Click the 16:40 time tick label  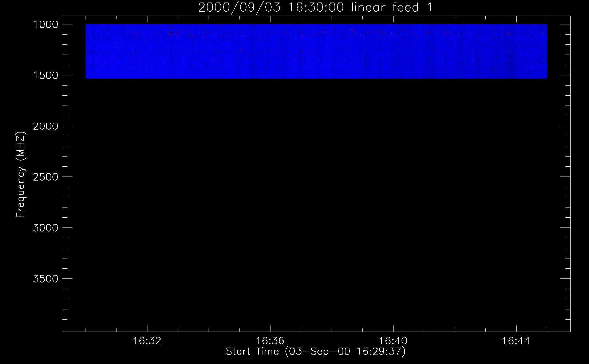click(x=393, y=341)
